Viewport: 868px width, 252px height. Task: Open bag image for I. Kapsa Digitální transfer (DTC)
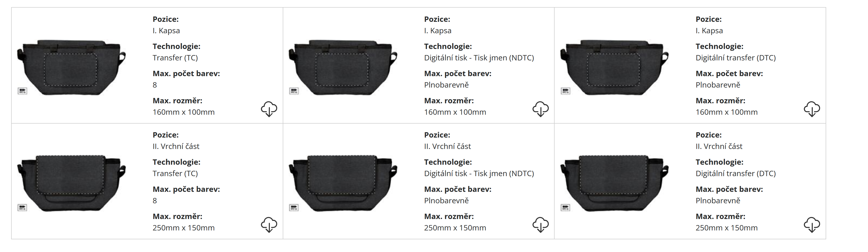pos(614,68)
